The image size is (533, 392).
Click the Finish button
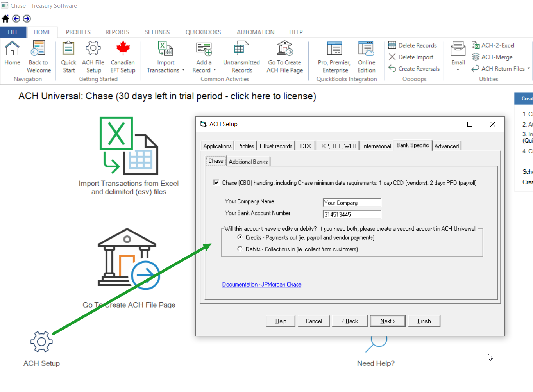(x=424, y=321)
